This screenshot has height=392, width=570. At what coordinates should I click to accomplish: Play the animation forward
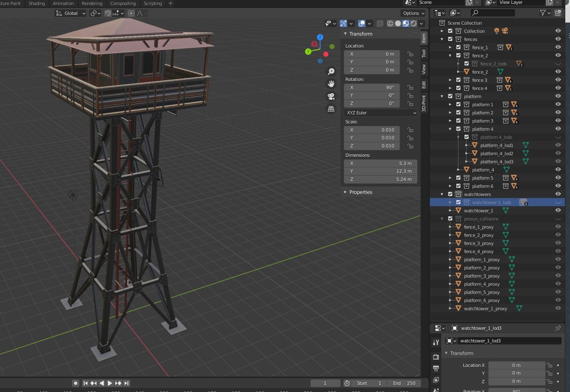pyautogui.click(x=110, y=383)
